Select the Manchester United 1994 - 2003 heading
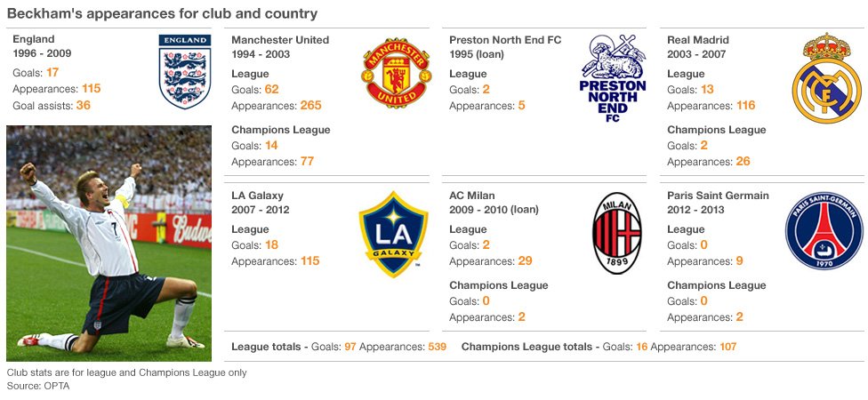The width and height of the screenshot is (868, 400). point(280,47)
